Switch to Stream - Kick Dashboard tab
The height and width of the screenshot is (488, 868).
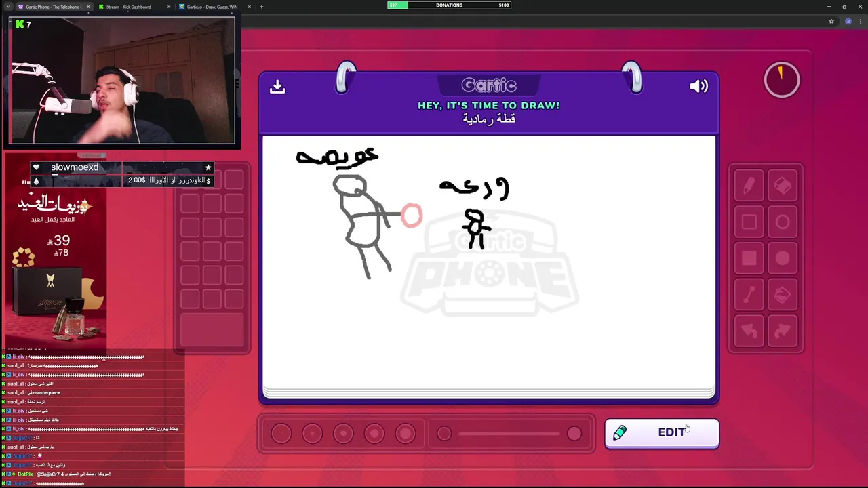(129, 7)
